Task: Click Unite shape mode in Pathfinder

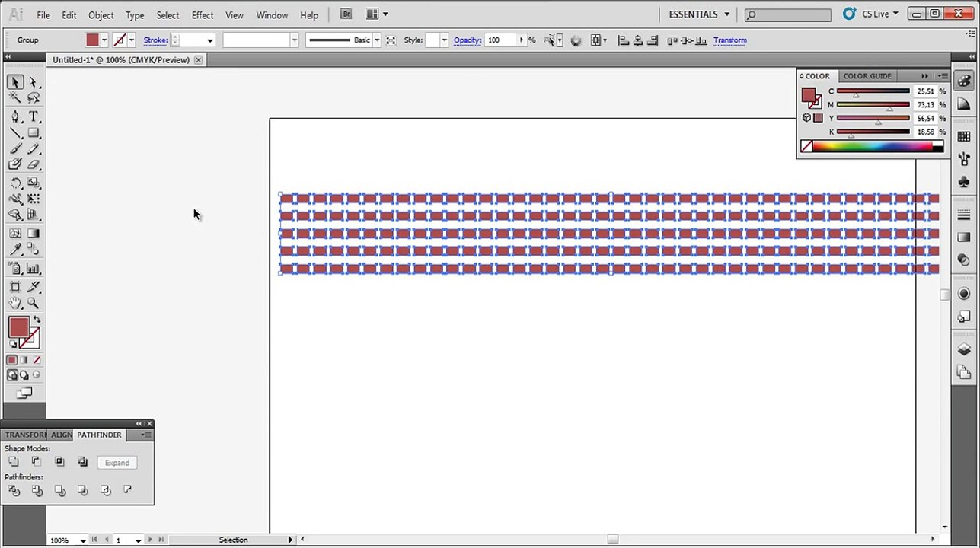Action: pyautogui.click(x=14, y=462)
